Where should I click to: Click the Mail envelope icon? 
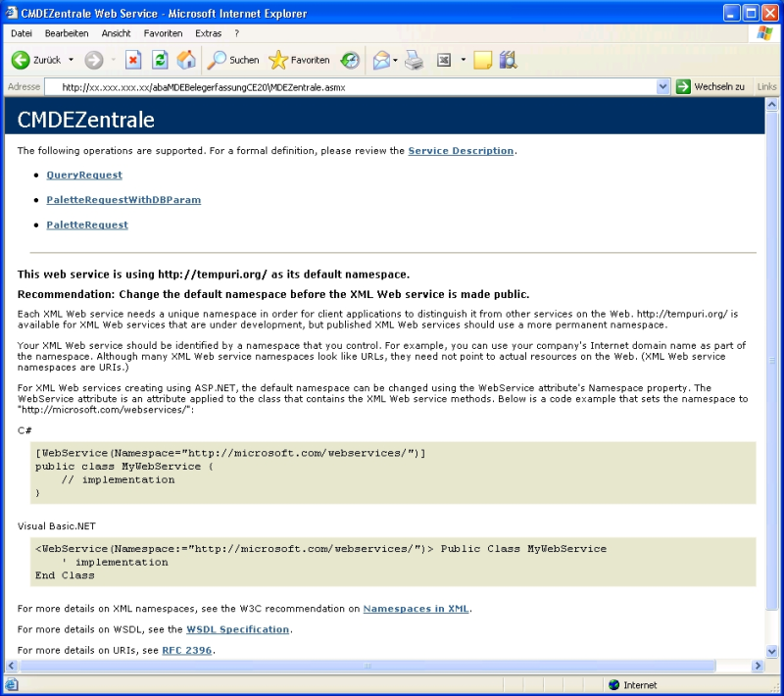[380, 61]
